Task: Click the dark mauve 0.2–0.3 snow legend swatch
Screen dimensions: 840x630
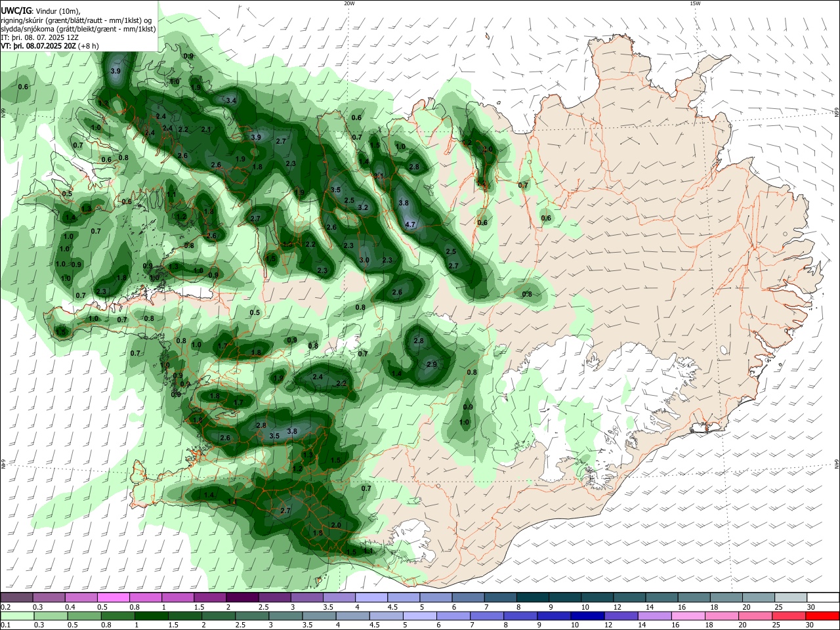Action: (x=16, y=598)
